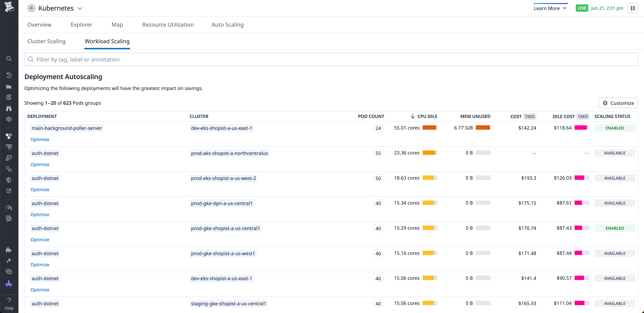
Task: Open the Learn More dropdown
Action: click(x=550, y=8)
